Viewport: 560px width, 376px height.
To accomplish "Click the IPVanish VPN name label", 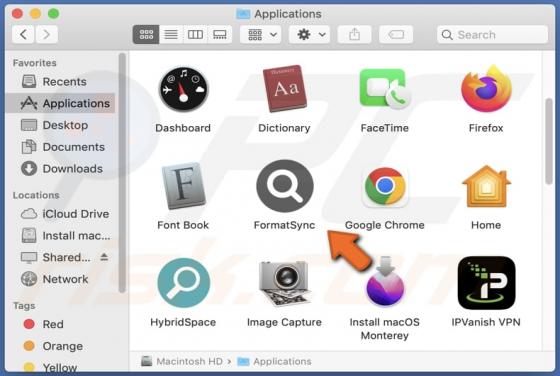I will 486,322.
